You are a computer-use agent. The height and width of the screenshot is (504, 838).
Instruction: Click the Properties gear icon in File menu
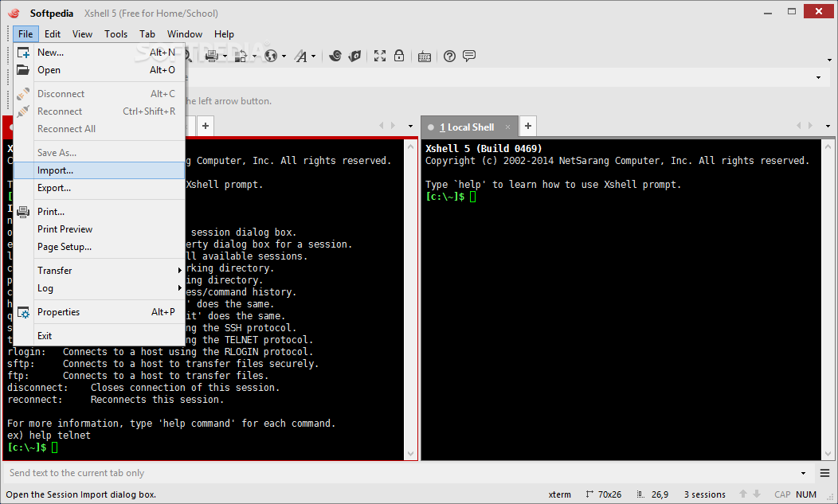[23, 312]
